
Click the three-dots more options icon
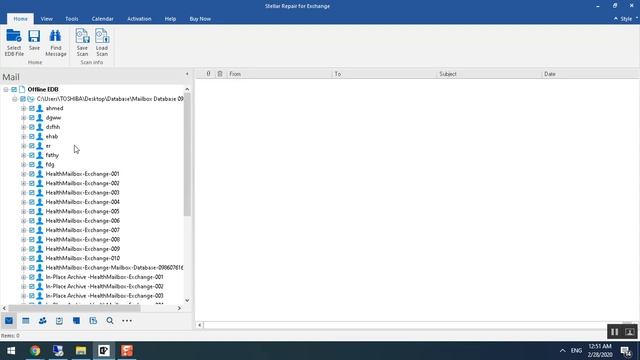pos(127,321)
